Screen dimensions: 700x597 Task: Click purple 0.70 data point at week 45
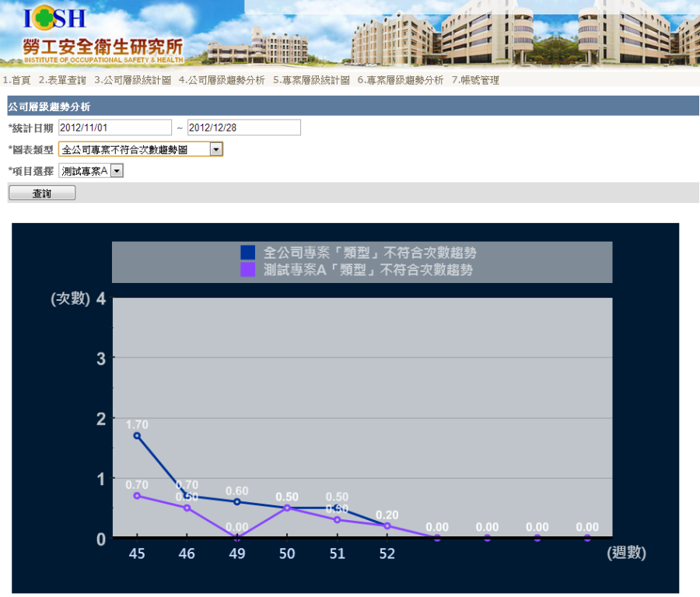coord(138,495)
